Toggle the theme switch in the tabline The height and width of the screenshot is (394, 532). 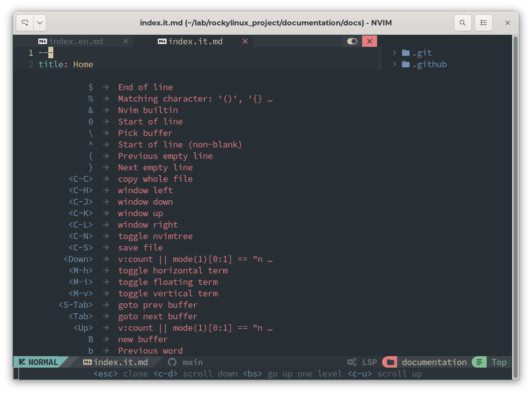click(x=352, y=41)
